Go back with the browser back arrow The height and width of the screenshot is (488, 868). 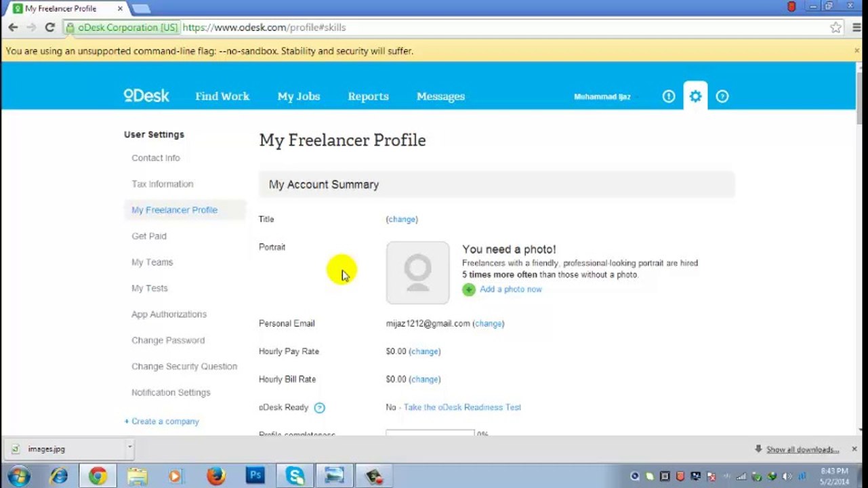point(13,27)
